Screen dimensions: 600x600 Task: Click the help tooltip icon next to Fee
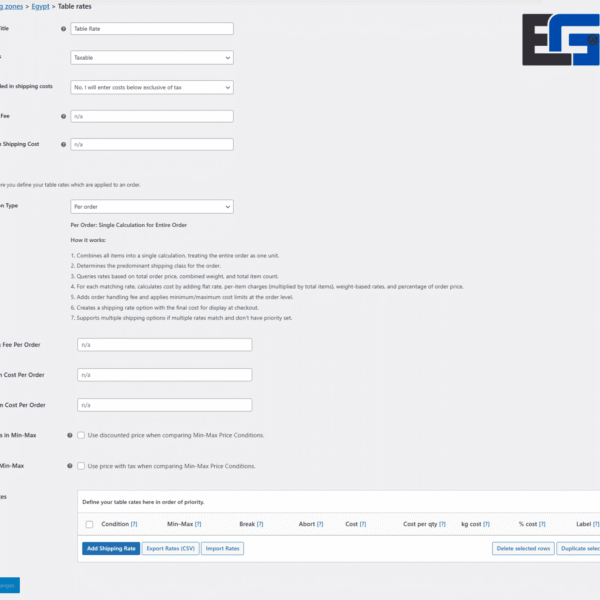(x=64, y=116)
